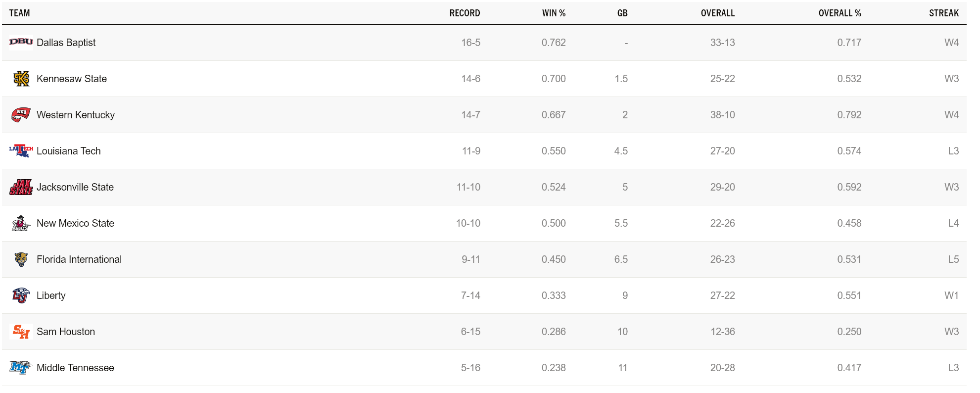
Task: Sort by the OVERALL % column header
Action: (x=840, y=13)
